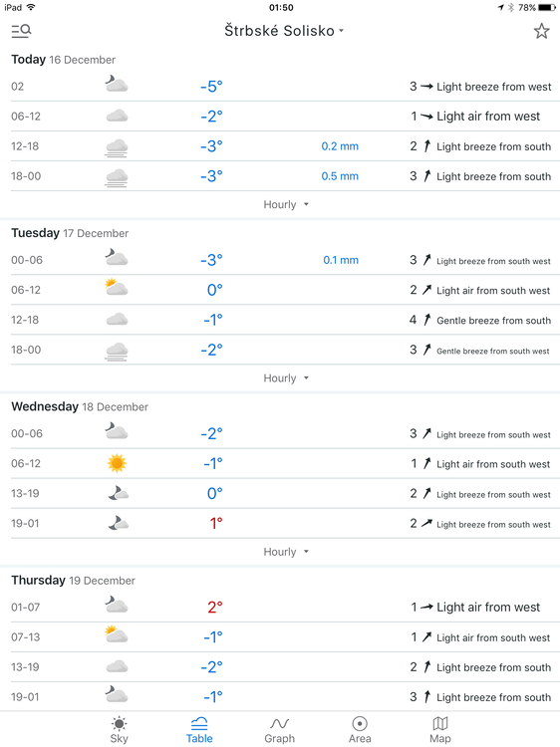Tap wind arrow for Today 02 row

click(426, 87)
